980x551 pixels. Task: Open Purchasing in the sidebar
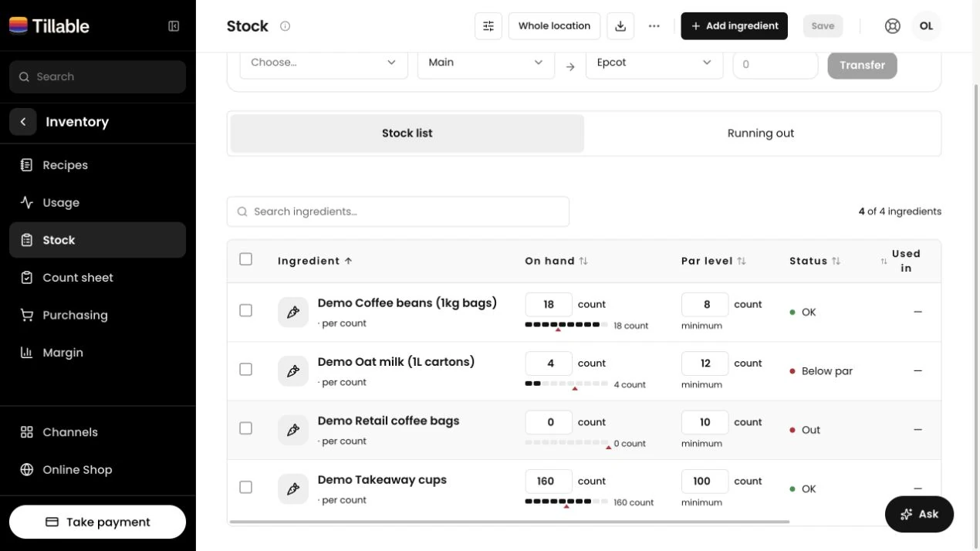(x=97, y=315)
